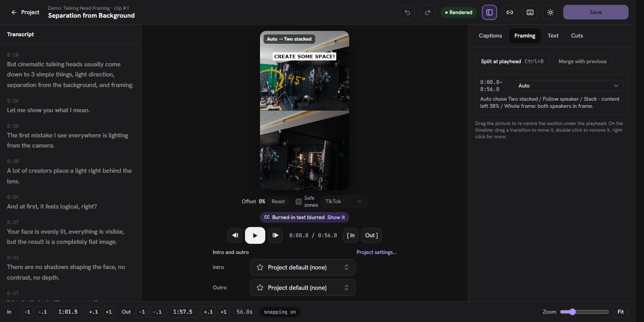Image resolution: width=644 pixels, height=322 pixels.
Task: Open the keyboard shortcuts icon
Action: click(x=530, y=12)
